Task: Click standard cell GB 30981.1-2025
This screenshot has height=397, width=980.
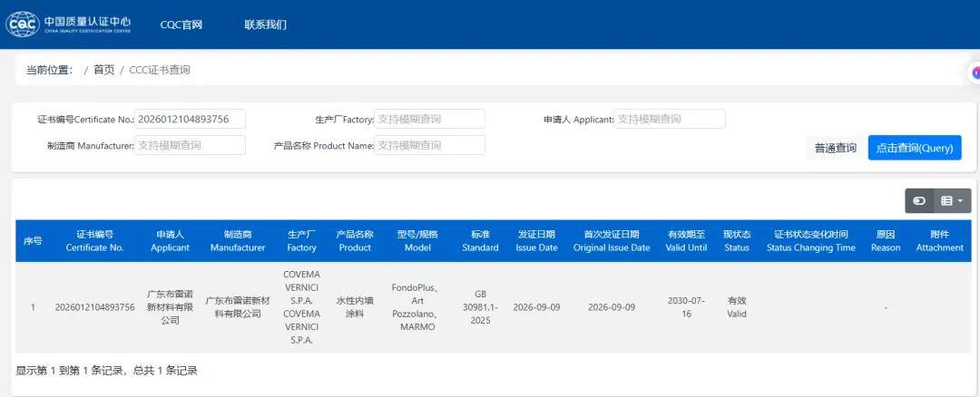Action: pos(480,307)
